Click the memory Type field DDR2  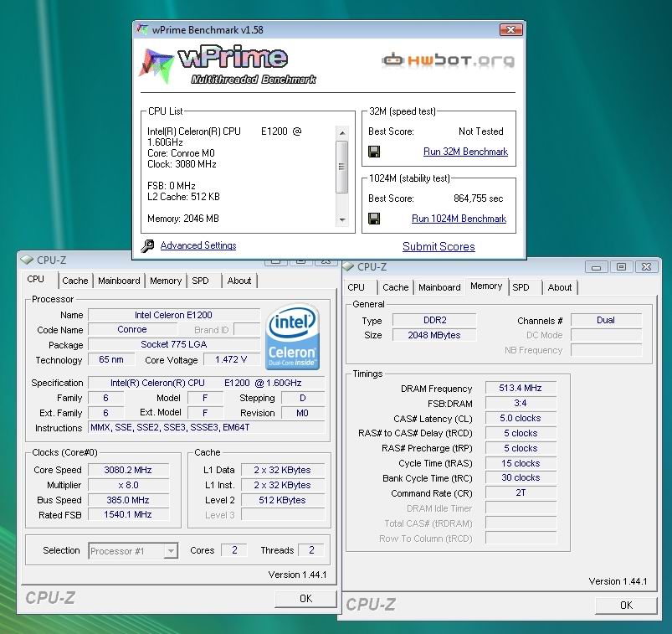[434, 320]
